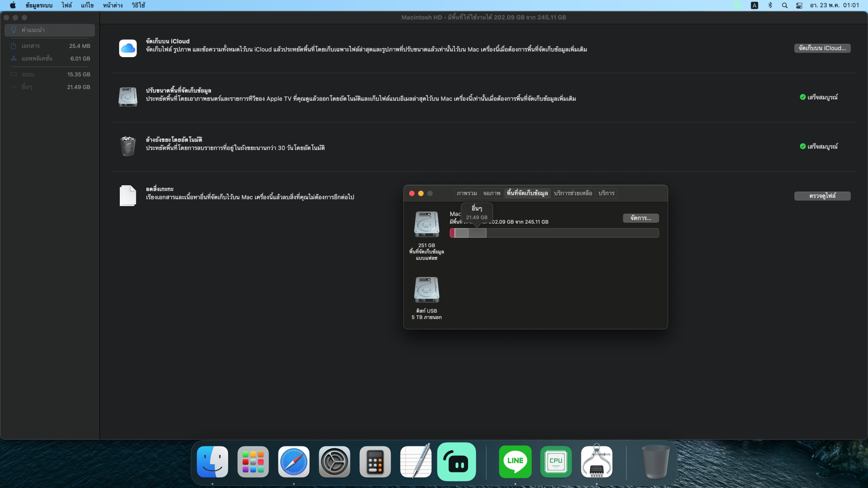Screen dimensions: 868x488
Task: Click the ล้างถังขยะโดยอัตโนมัติ heading
Action: [174, 139]
